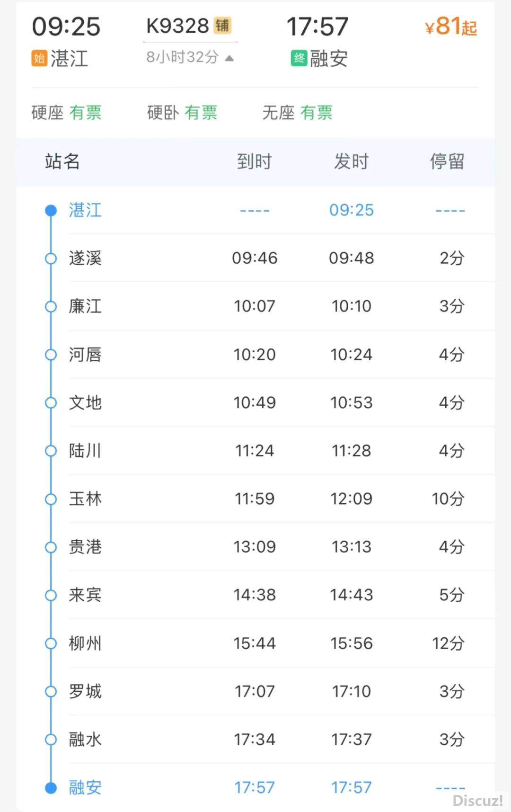The width and height of the screenshot is (511, 812).
Task: Click the 发时 column header
Action: (x=351, y=161)
